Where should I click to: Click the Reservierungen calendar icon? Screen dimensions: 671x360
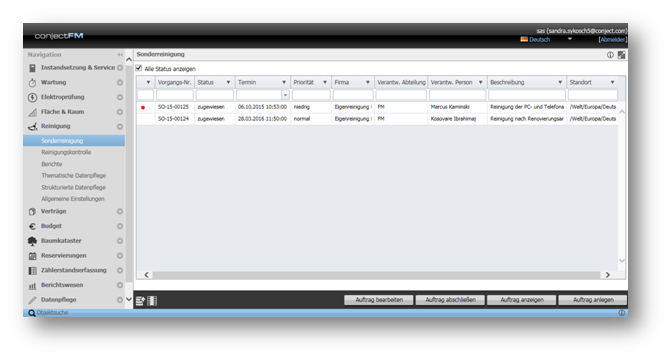(32, 256)
